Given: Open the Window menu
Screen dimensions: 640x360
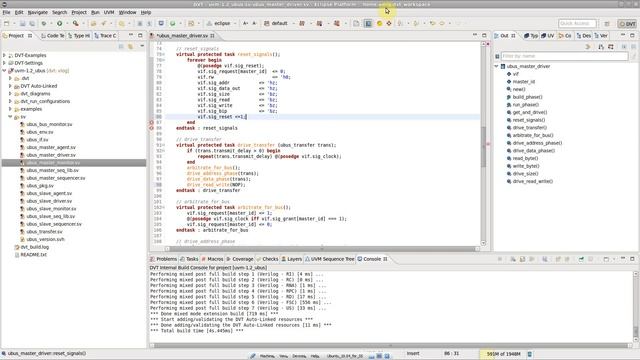Looking at the screenshot, I should [127, 12].
